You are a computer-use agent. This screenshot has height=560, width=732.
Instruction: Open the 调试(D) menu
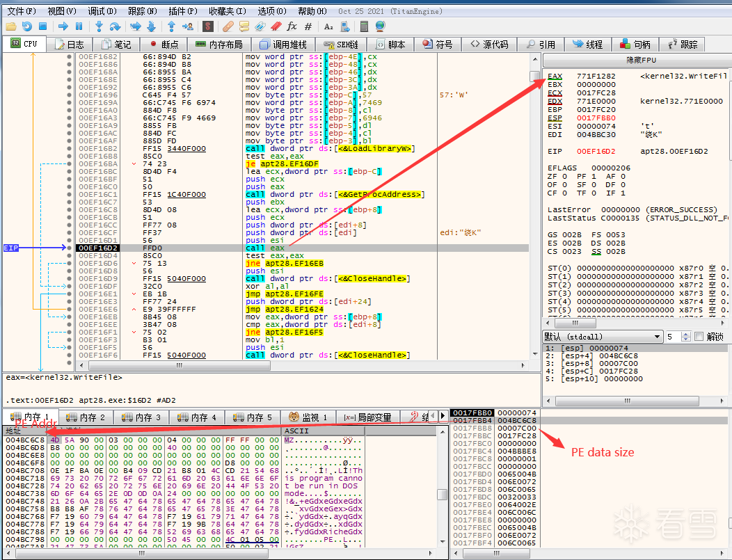click(102, 11)
